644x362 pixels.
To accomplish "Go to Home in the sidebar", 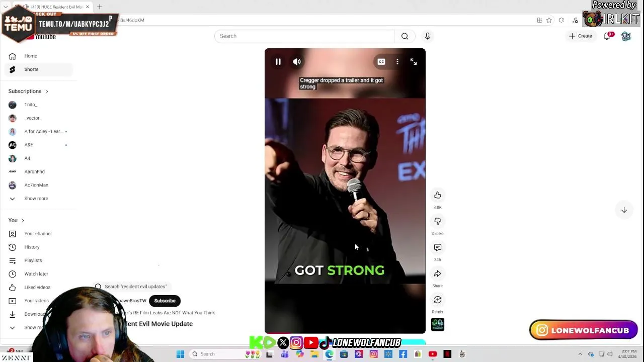I will [x=38, y=56].
